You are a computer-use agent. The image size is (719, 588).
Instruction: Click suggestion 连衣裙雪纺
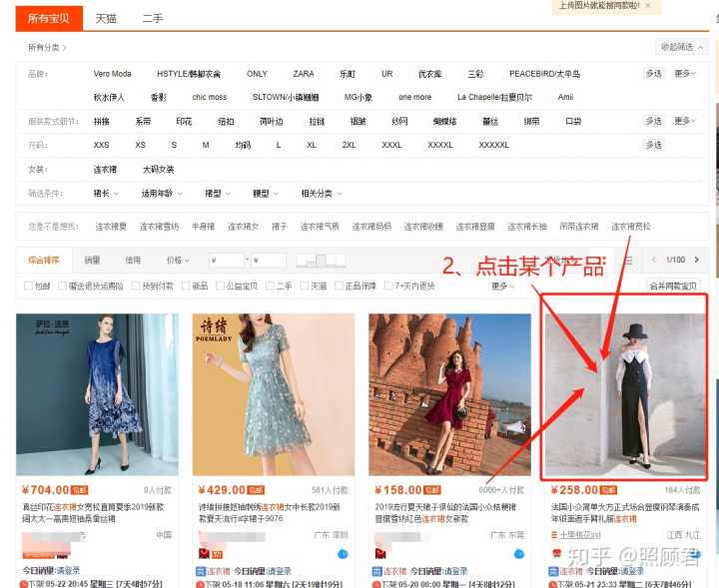(159, 227)
